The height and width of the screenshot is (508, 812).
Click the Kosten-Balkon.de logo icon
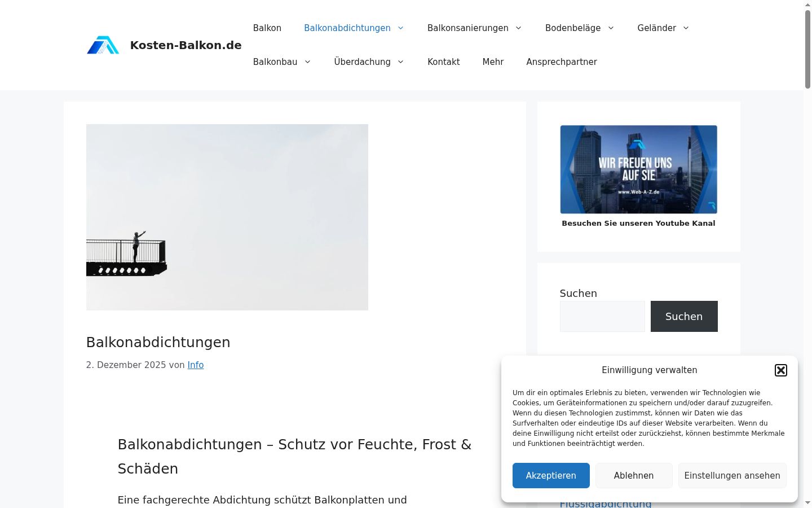coord(103,45)
